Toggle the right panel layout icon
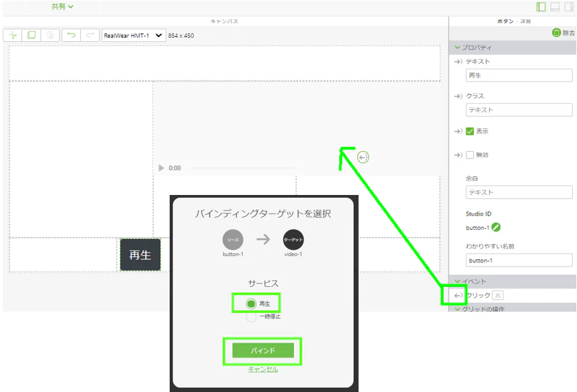577x392 pixels. click(x=569, y=7)
